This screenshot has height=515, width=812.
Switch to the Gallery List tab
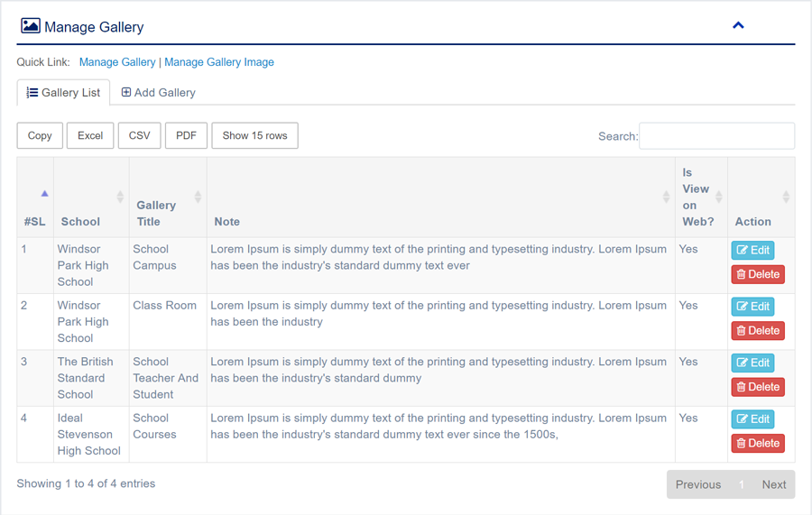tap(63, 92)
